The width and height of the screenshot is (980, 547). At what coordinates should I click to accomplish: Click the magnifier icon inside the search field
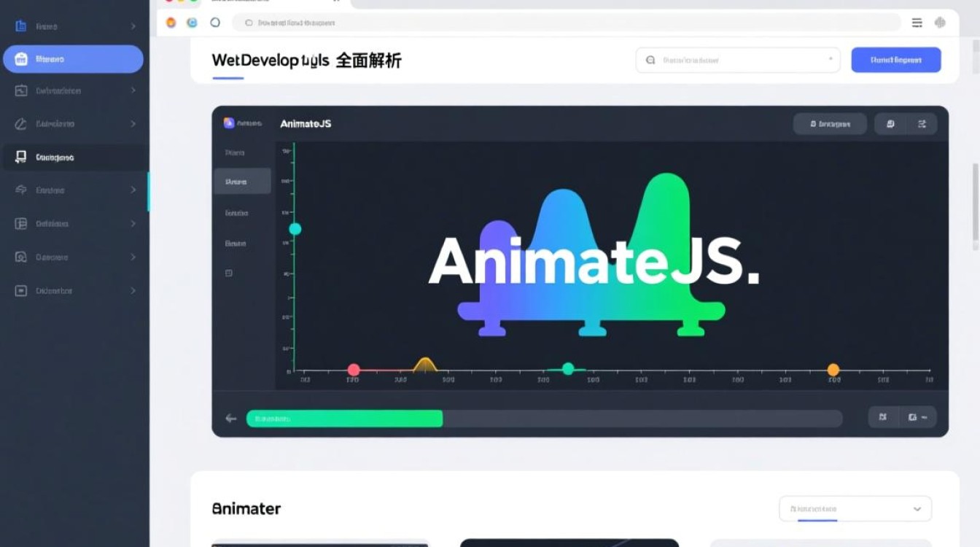point(650,60)
